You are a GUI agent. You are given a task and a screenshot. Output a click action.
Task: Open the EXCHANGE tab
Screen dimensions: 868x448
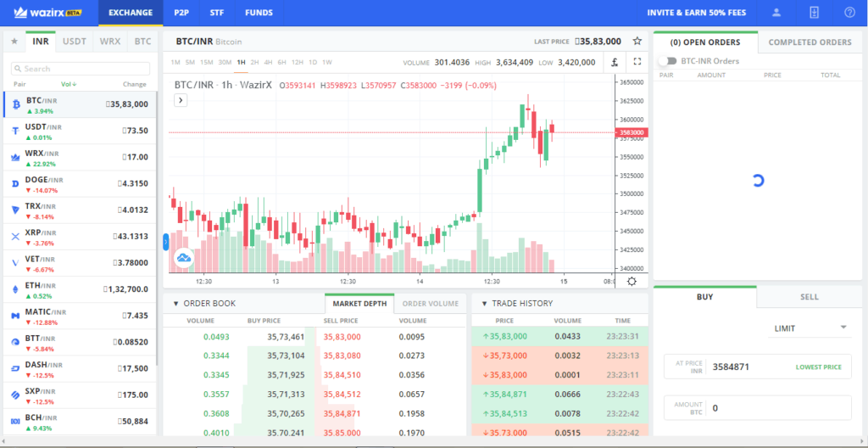point(131,13)
